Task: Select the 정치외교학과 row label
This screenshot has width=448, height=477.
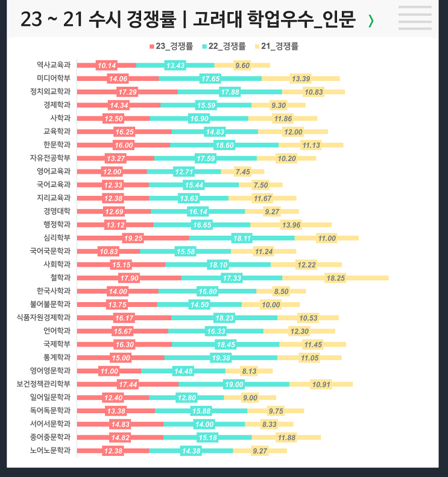Action: pyautogui.click(x=50, y=92)
